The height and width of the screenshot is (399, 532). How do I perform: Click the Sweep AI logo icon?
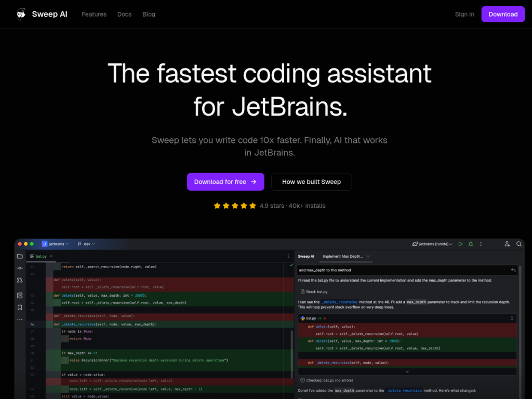tap(21, 14)
